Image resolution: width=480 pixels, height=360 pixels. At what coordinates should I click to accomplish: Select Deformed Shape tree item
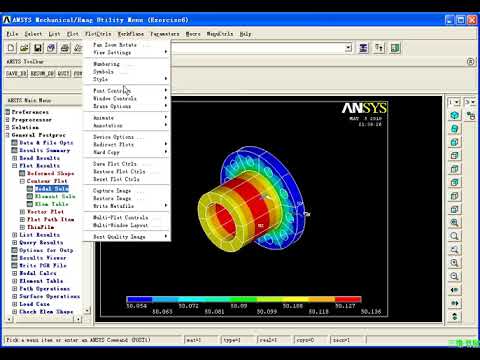(x=51, y=173)
